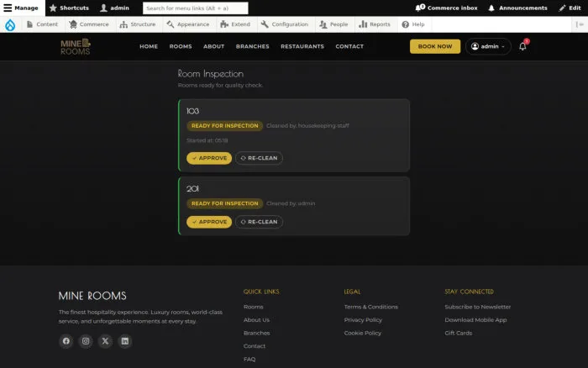Viewport: 588px width, 368px height.
Task: Toggle toolbar orientation icon at right edge
Action: (580, 24)
